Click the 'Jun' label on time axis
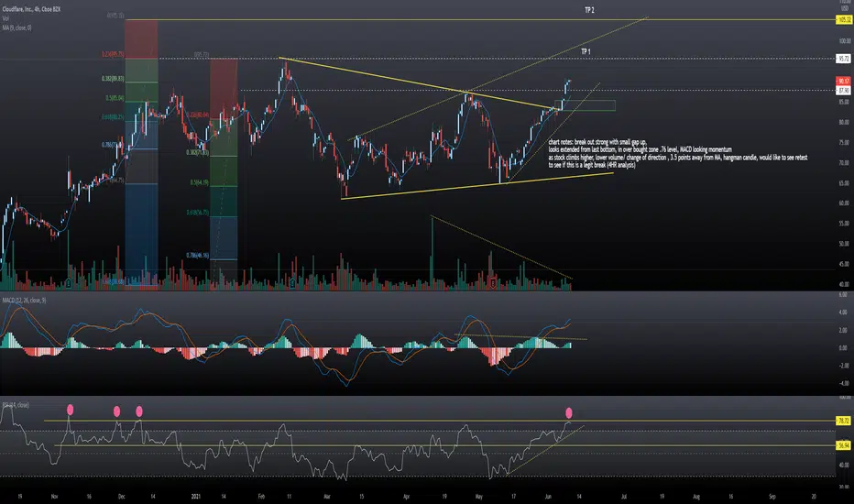Screen dimensions: 854x504 click(x=548, y=497)
